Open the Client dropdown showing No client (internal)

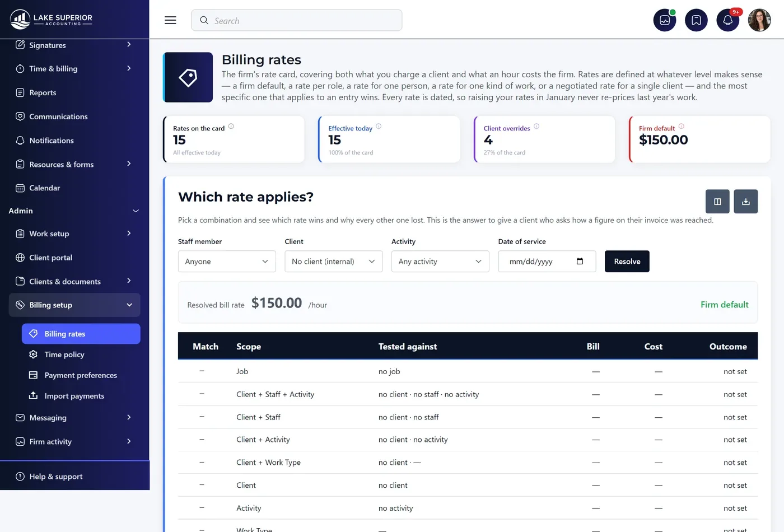tap(334, 262)
